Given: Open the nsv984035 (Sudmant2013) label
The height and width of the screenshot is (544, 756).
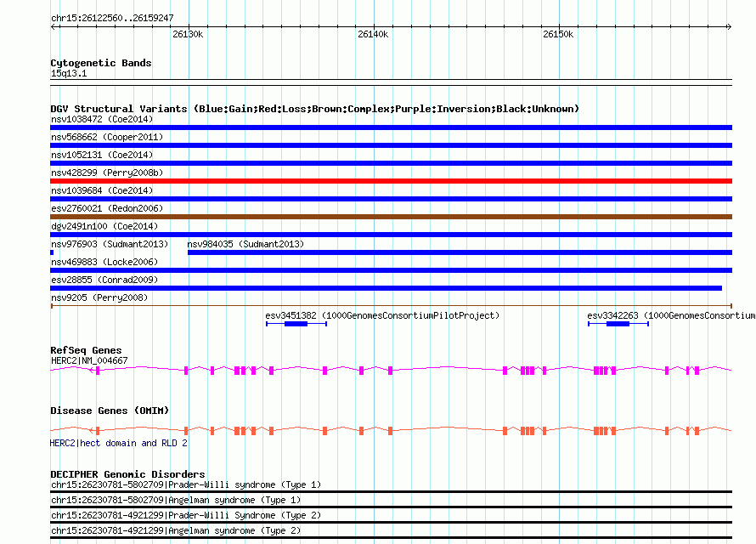Looking at the screenshot, I should click(x=245, y=244).
